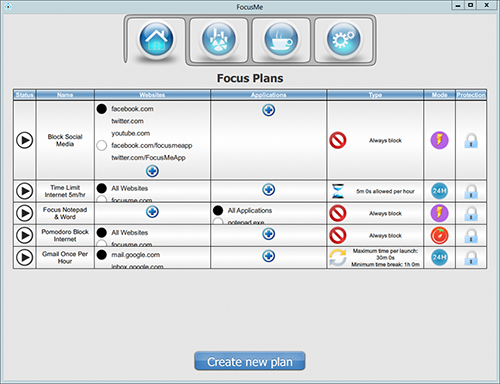The height and width of the screenshot is (384, 500).
Task: Click the Block Social Media plan name
Action: point(65,140)
